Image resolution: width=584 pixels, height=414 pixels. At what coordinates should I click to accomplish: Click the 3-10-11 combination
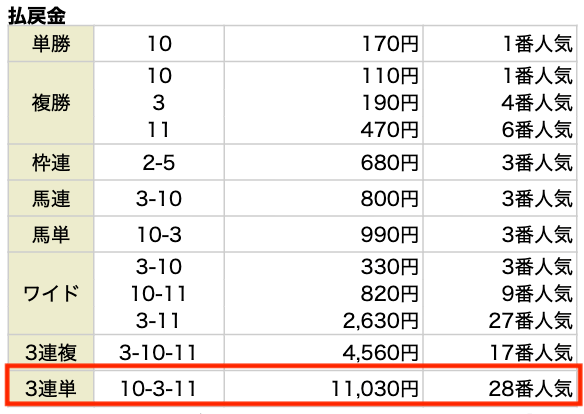pos(158,352)
